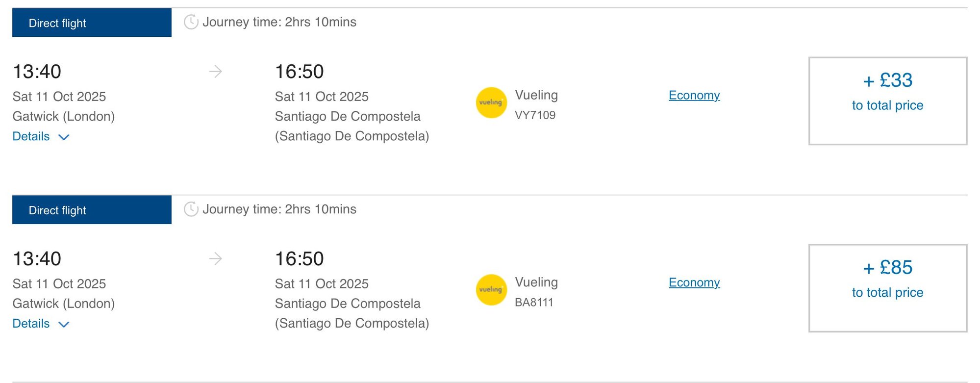Click first Direct flight label

[92, 23]
